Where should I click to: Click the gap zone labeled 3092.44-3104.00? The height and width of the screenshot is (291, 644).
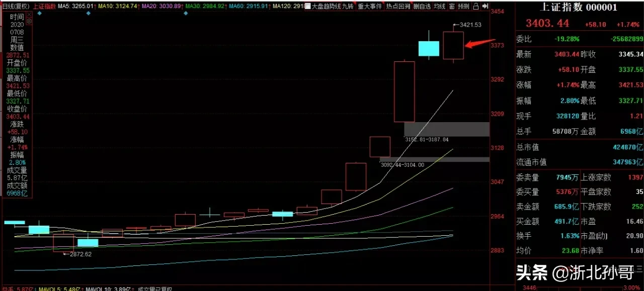435,159
